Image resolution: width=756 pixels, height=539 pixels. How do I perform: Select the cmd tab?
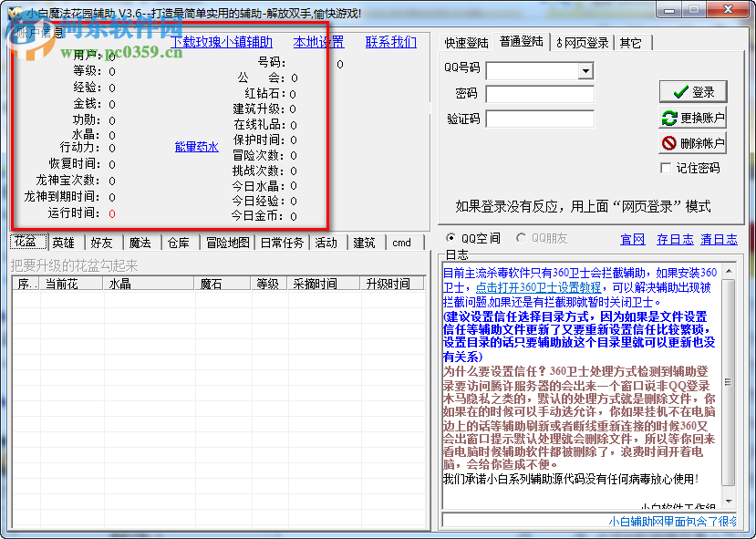click(404, 243)
